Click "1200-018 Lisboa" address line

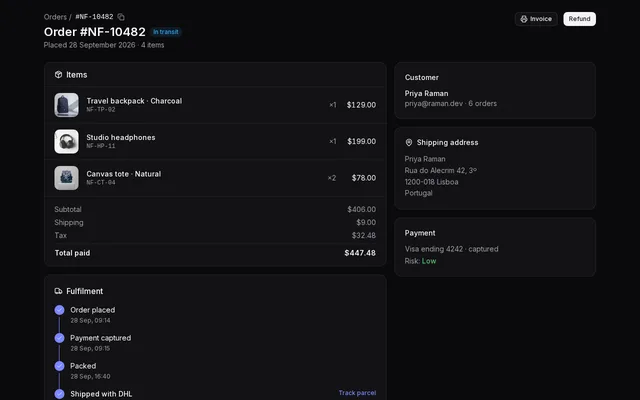(431, 182)
